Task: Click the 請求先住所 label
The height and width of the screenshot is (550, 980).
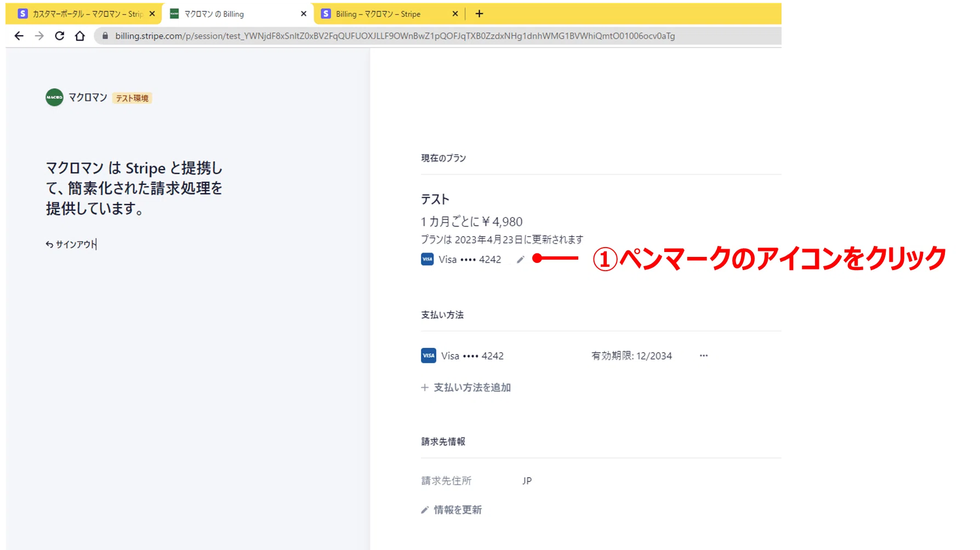Action: click(x=446, y=480)
